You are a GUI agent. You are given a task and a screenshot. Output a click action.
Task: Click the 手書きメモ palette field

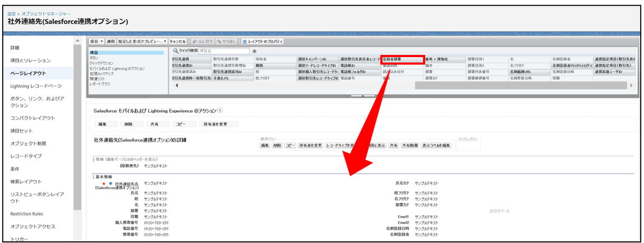tap(232, 78)
